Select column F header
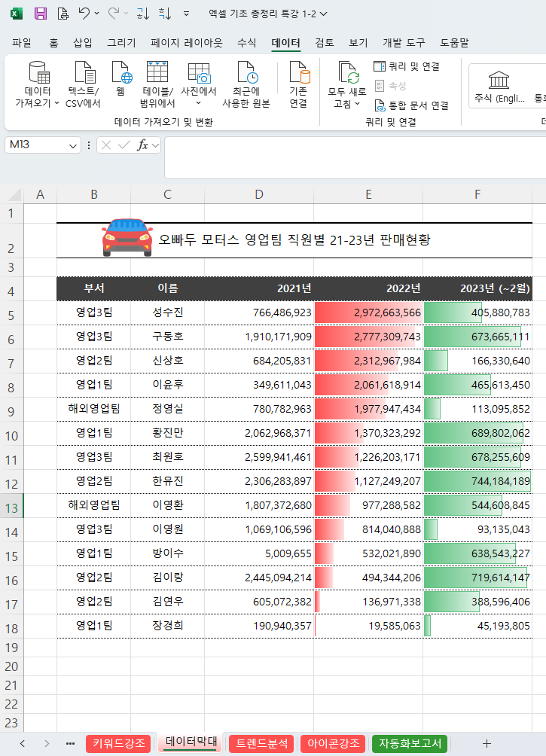 tap(477, 194)
